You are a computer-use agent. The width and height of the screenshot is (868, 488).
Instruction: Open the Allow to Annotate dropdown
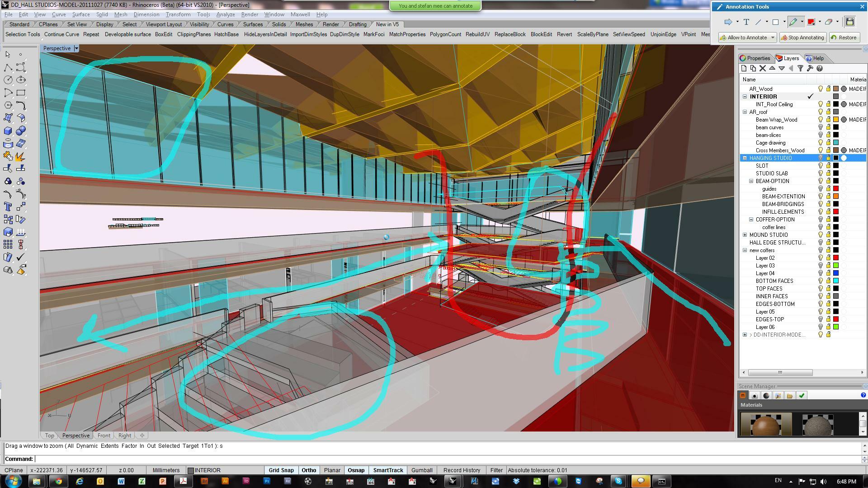773,38
